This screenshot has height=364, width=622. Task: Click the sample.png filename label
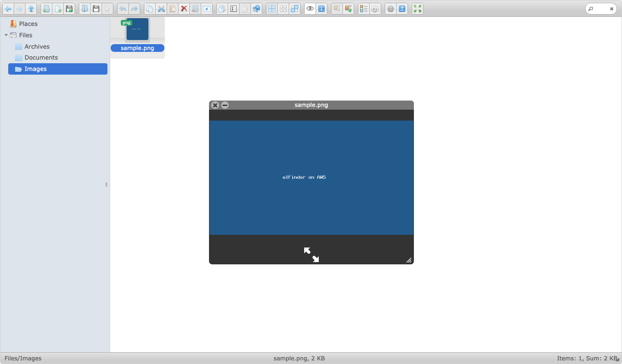(x=138, y=48)
